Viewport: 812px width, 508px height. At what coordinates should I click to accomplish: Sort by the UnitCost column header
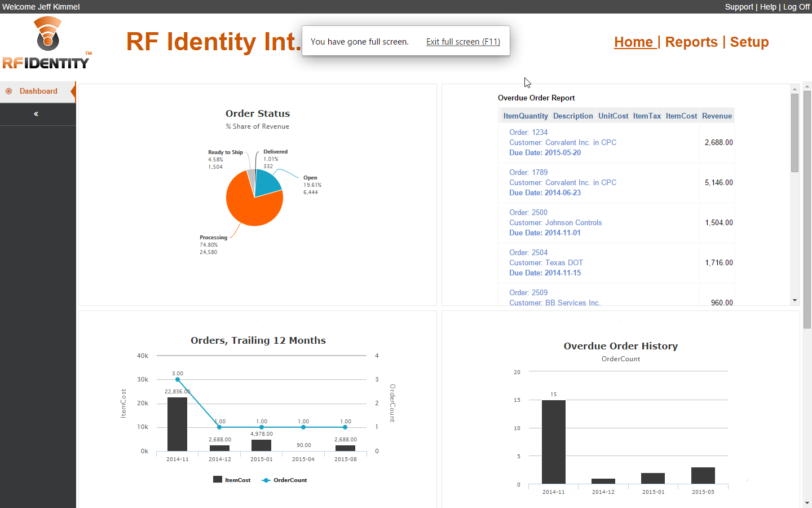click(613, 116)
